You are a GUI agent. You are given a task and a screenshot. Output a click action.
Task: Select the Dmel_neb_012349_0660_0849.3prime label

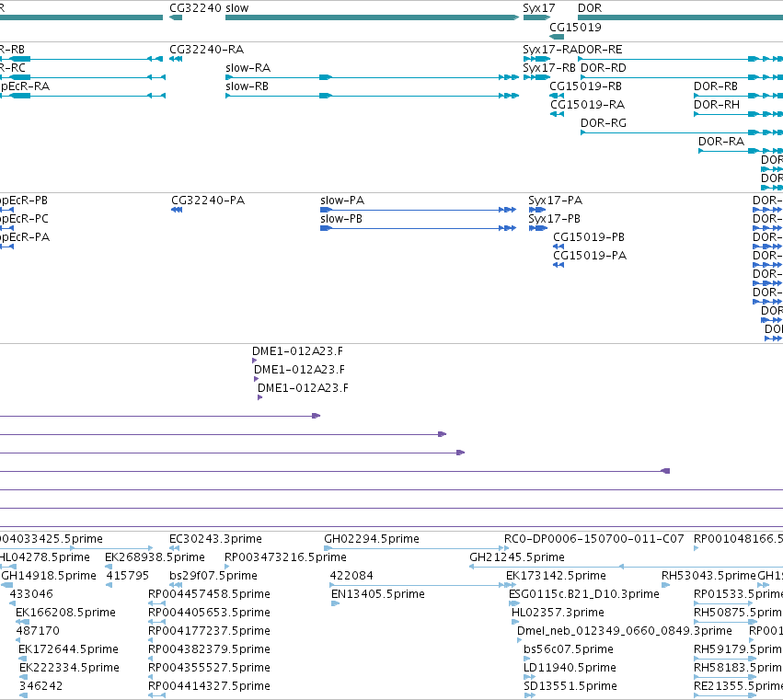pyautogui.click(x=625, y=632)
